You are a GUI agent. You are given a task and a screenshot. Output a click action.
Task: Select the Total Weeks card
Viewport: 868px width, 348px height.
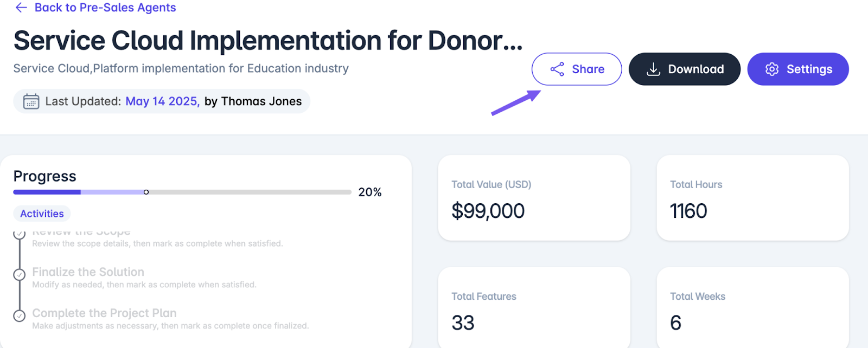(x=752, y=307)
